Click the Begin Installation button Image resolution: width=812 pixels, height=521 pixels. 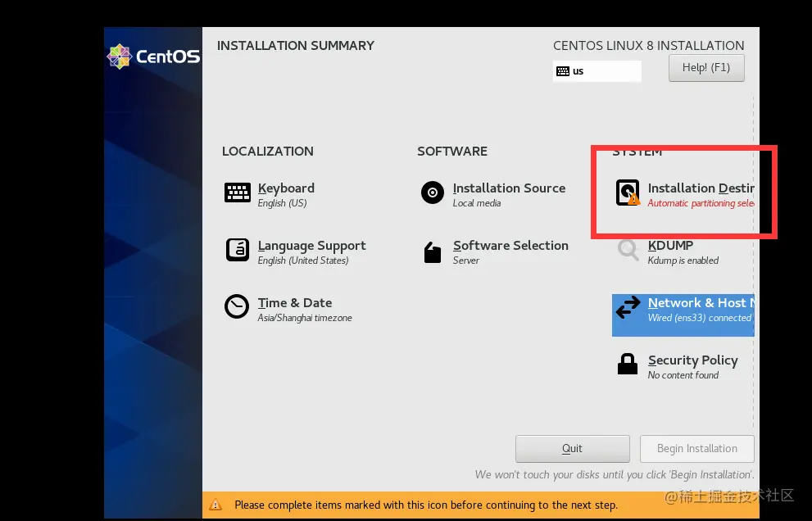pyautogui.click(x=697, y=448)
